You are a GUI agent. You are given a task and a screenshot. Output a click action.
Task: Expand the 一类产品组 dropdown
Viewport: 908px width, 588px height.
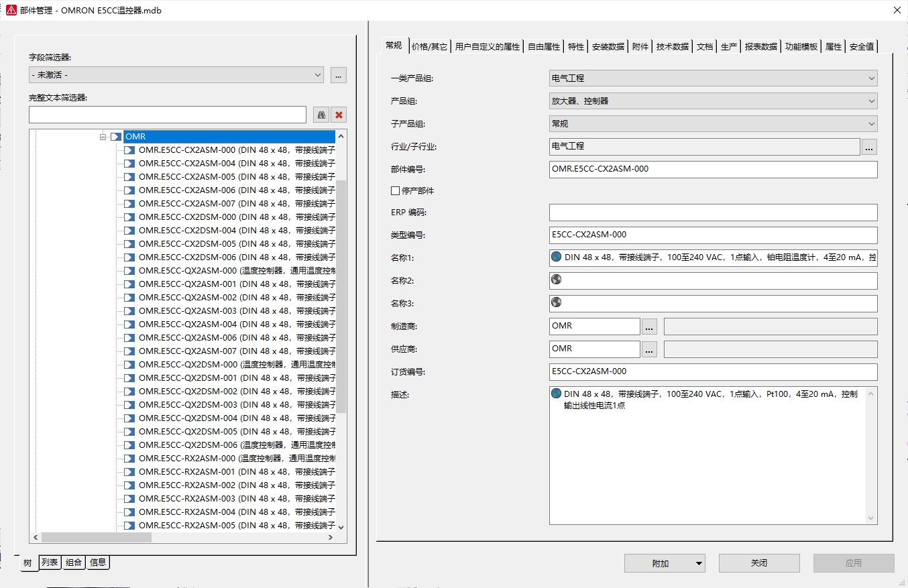point(871,78)
